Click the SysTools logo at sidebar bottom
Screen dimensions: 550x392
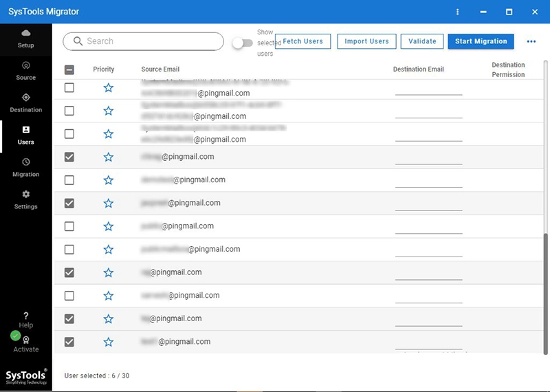pyautogui.click(x=26, y=377)
